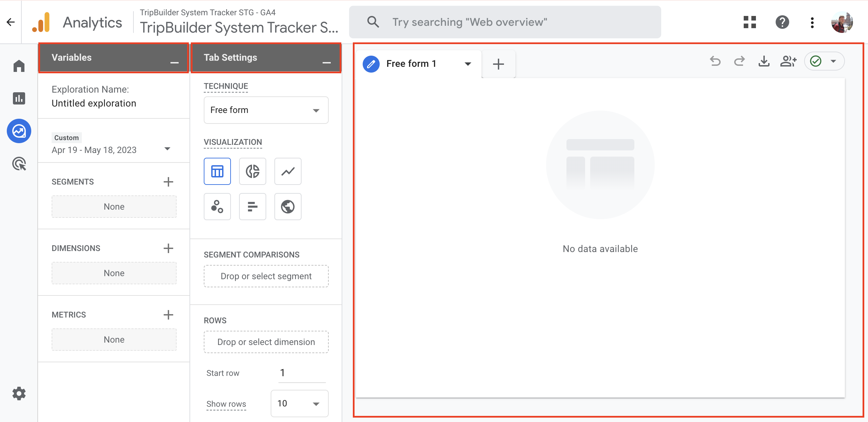
Task: Share exploration with add-people icon
Action: coord(788,61)
